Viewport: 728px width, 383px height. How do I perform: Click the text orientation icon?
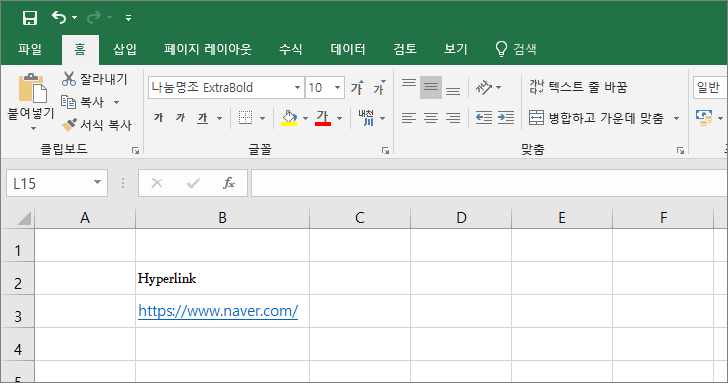[484, 87]
